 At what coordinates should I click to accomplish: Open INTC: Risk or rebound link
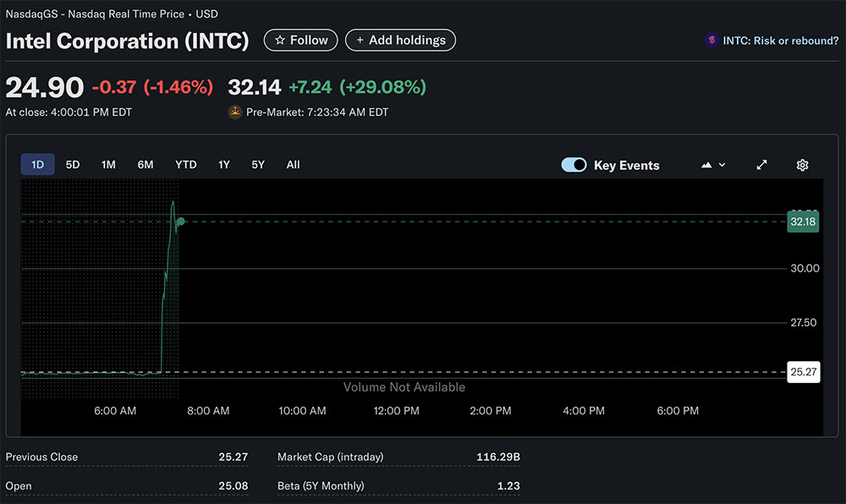click(780, 41)
